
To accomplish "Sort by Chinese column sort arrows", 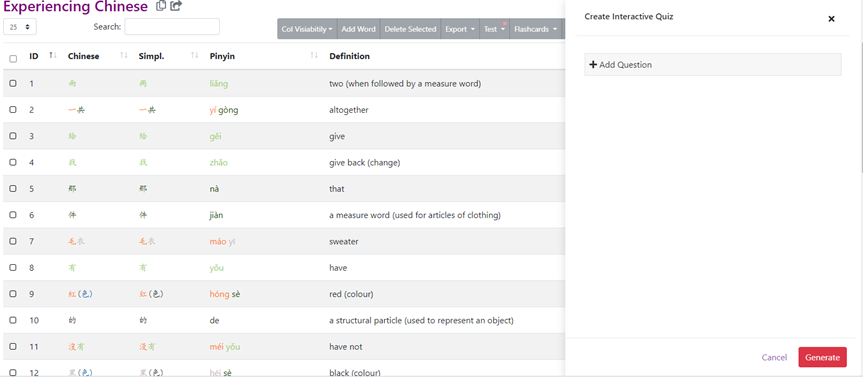I will tap(124, 56).
